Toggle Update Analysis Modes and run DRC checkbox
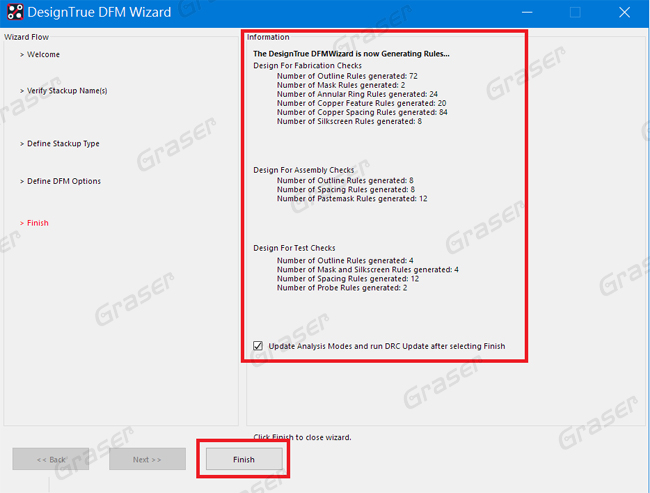Screen dimensions: 650x493 [x=258, y=346]
